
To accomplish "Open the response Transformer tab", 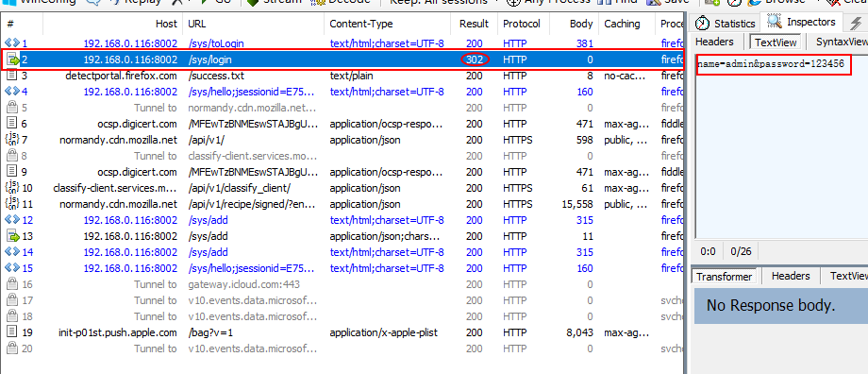I will (x=724, y=277).
